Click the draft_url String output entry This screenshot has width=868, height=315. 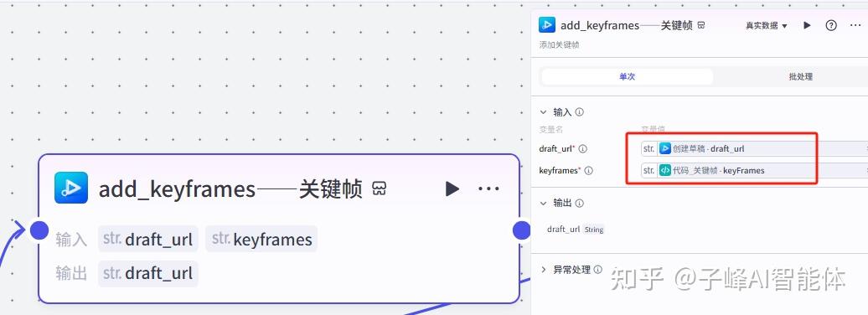(575, 230)
